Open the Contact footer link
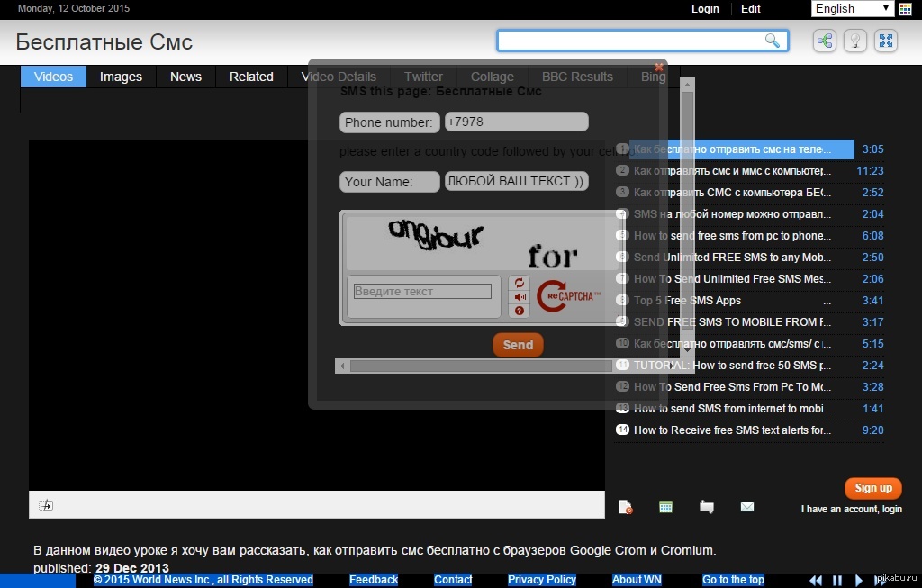The height and width of the screenshot is (588, 922). tap(453, 580)
